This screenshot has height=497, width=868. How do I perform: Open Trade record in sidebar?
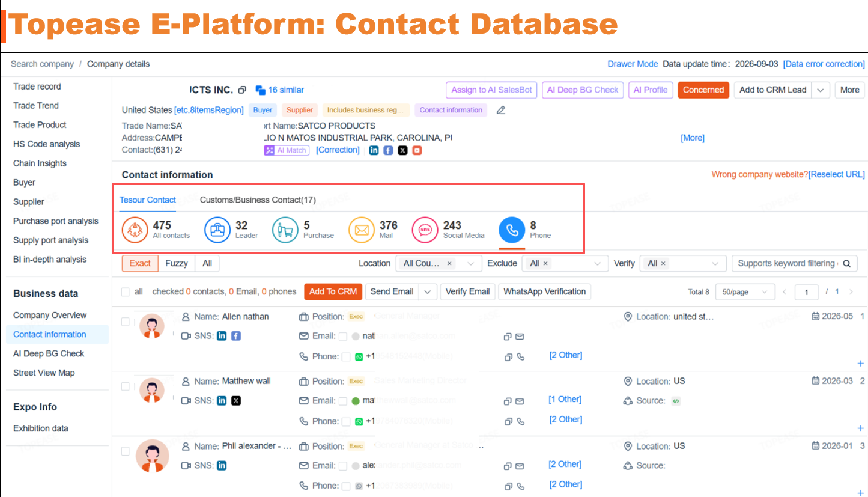click(37, 87)
